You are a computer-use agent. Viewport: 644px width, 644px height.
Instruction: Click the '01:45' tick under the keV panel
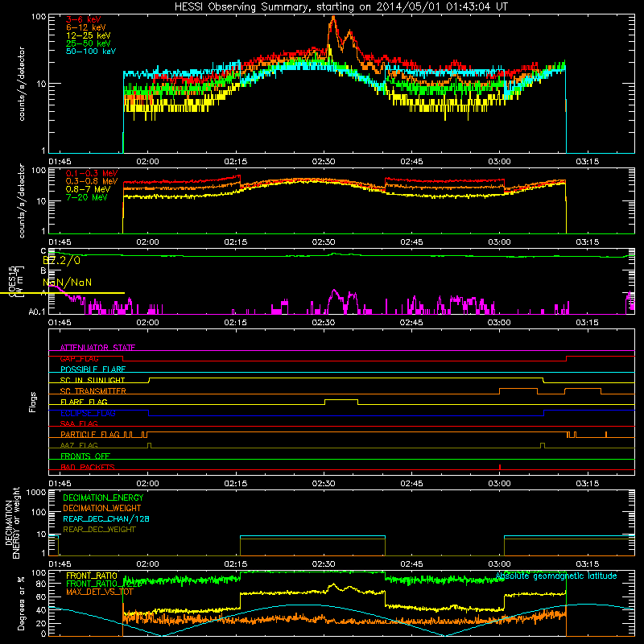[x=60, y=162]
